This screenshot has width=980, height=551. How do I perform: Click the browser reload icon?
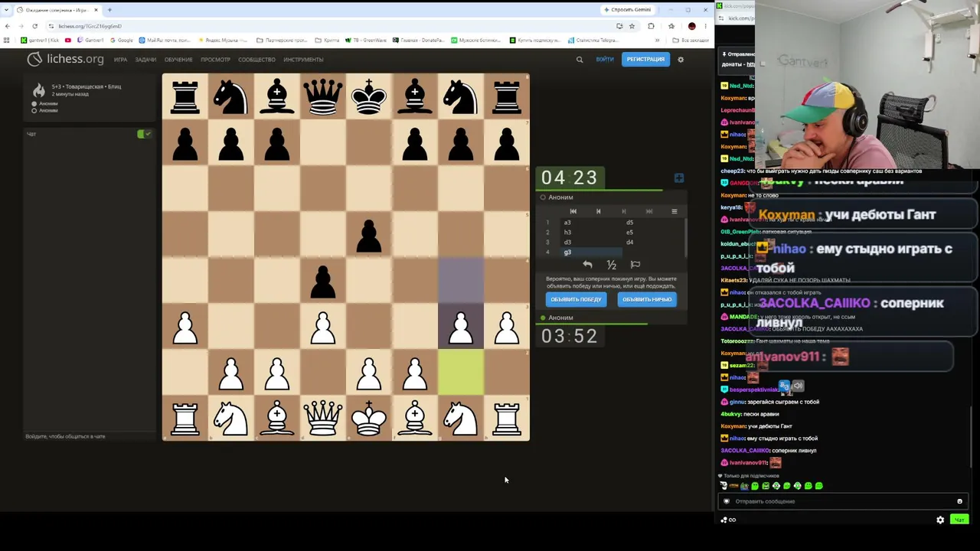coord(34,26)
